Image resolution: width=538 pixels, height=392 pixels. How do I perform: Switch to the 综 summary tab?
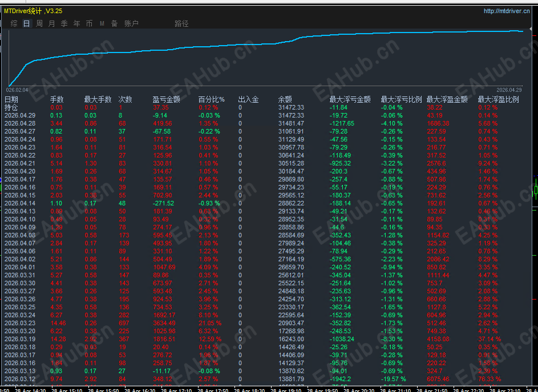click(x=14, y=23)
